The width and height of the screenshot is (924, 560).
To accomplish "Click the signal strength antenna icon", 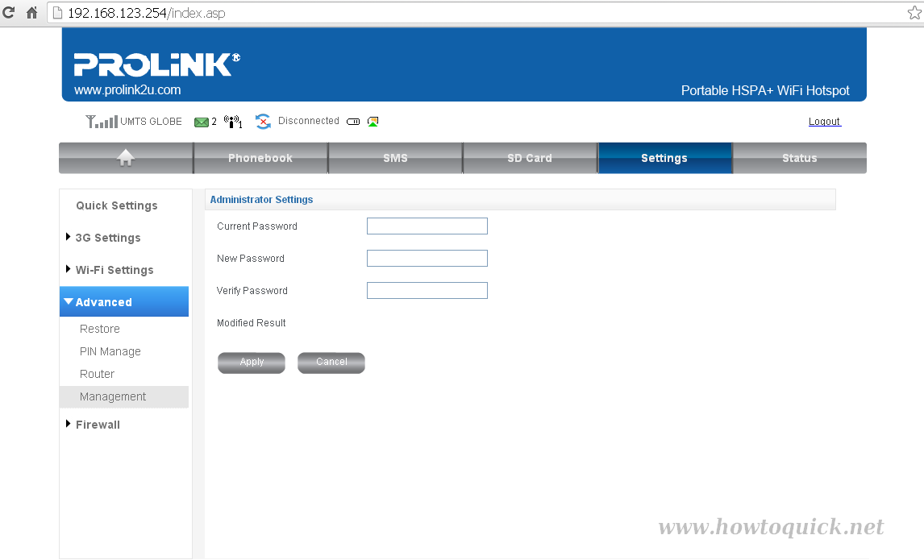I will 101,121.
